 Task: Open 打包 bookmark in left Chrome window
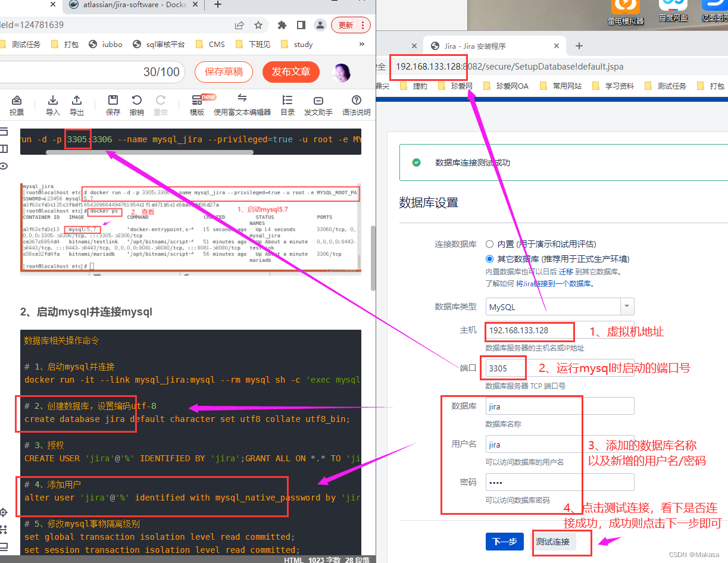click(65, 44)
